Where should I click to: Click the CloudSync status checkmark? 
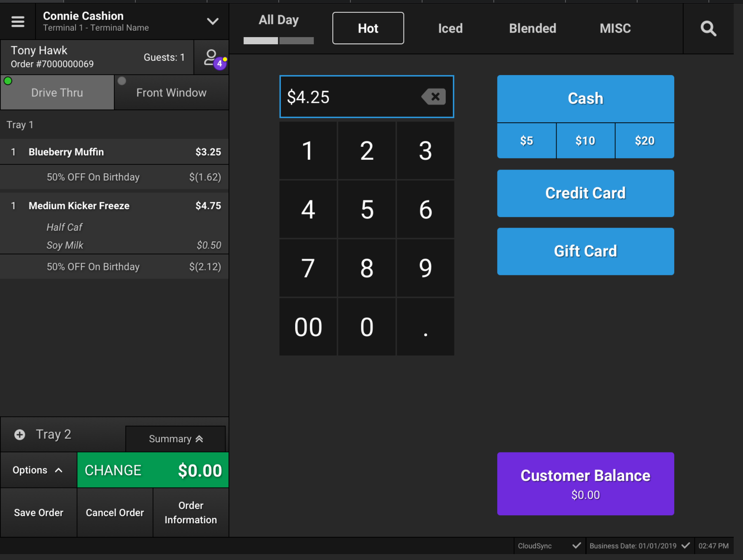577,546
